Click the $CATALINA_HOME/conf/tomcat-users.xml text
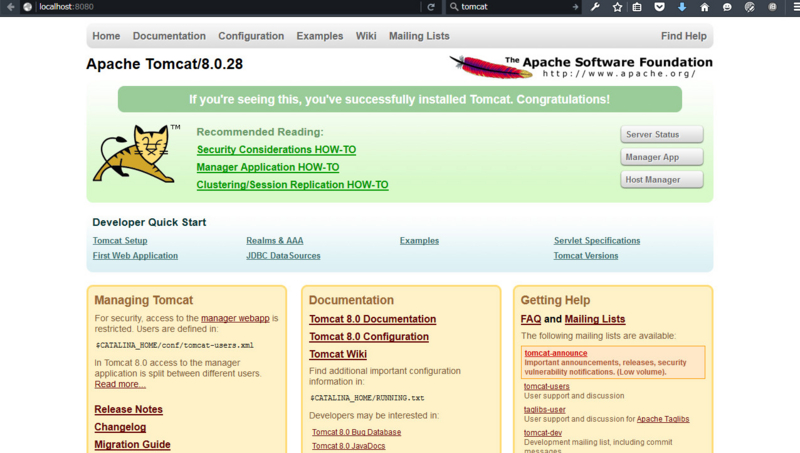 tap(174, 345)
